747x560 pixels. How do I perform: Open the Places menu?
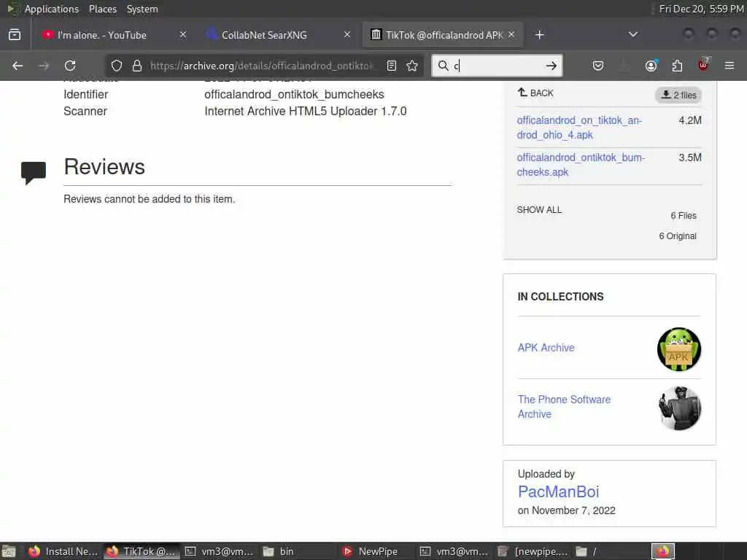(x=103, y=9)
